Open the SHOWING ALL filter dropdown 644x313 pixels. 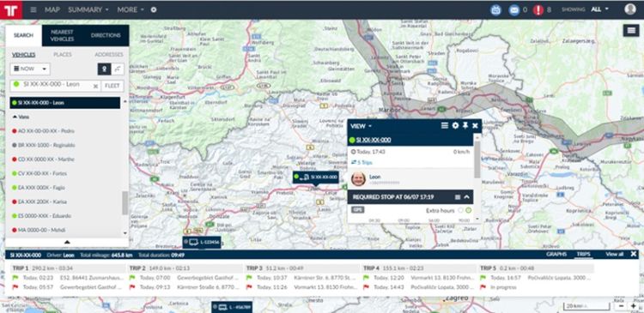coord(599,9)
